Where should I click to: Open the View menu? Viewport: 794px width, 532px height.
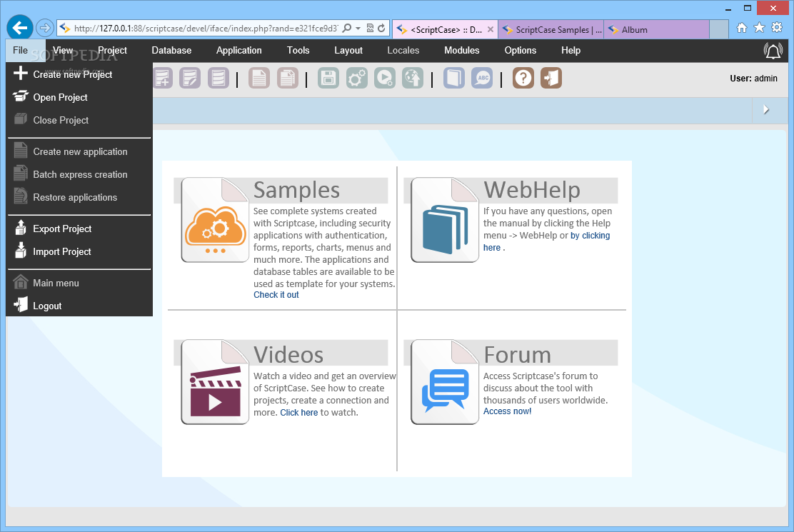pyautogui.click(x=63, y=50)
